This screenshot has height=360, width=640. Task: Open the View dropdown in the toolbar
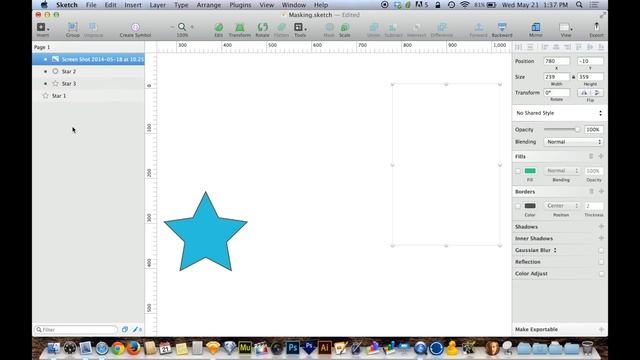point(566,27)
